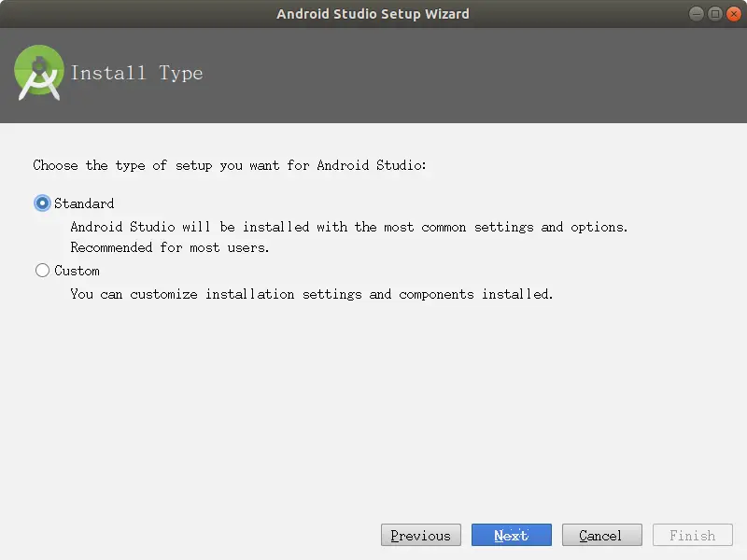
Task: Click the Android Studio logo icon
Action: tap(39, 73)
